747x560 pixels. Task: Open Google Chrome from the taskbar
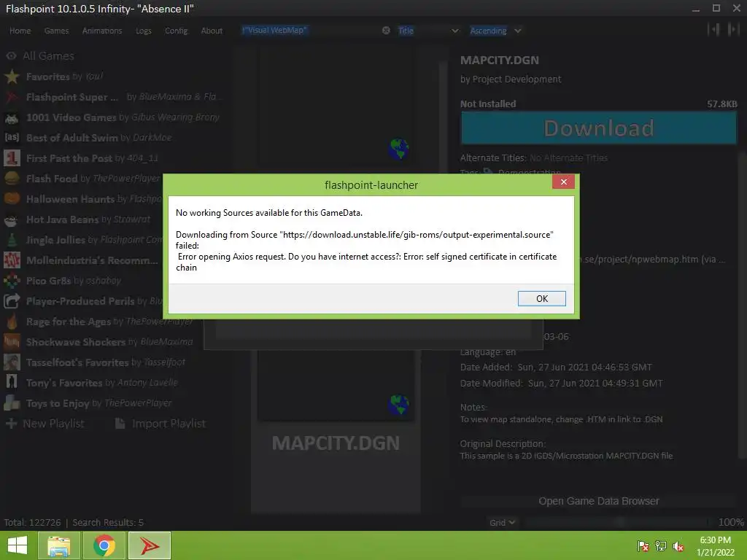[104, 545]
